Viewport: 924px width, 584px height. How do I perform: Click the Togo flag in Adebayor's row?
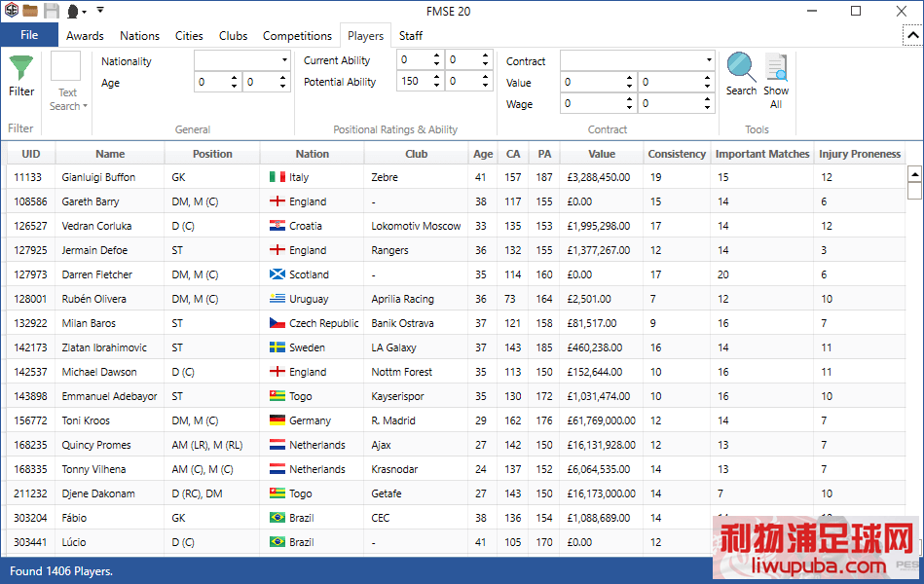[277, 396]
